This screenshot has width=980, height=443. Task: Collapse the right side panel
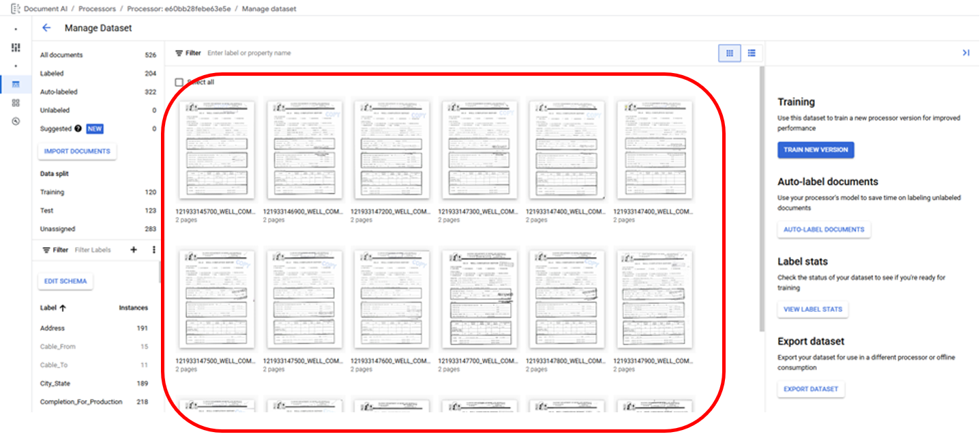(x=966, y=53)
